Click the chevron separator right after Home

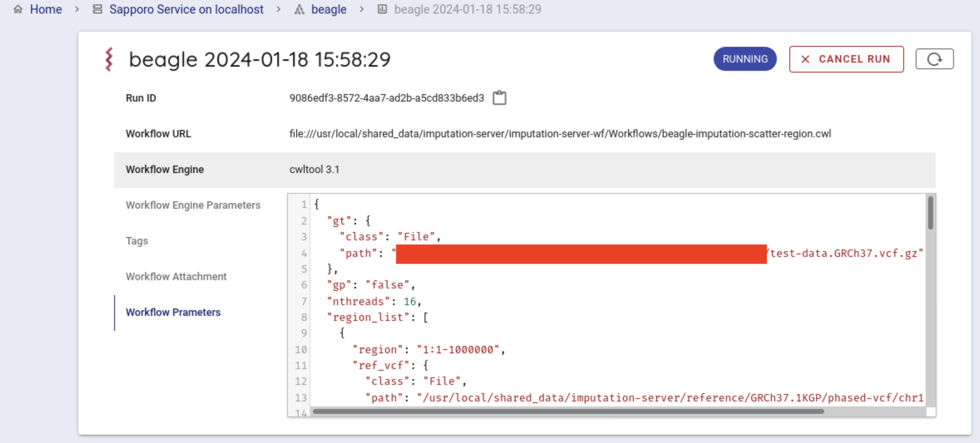[77, 9]
